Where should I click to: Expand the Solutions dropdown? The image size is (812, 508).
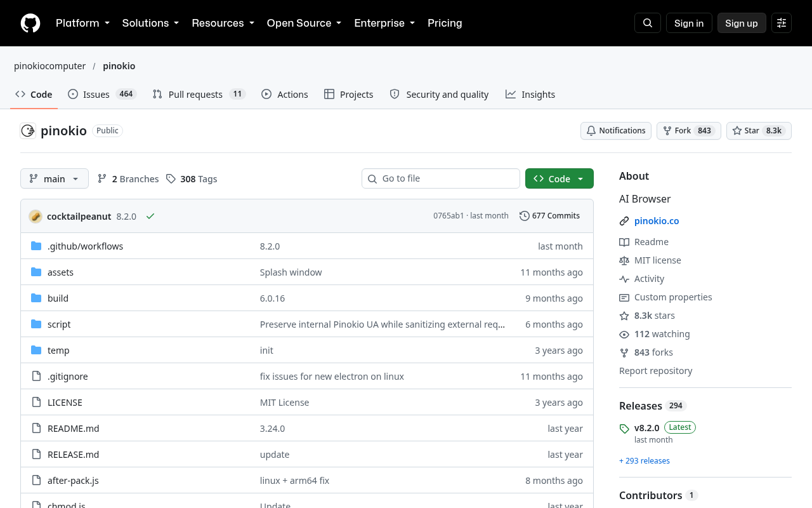click(150, 23)
